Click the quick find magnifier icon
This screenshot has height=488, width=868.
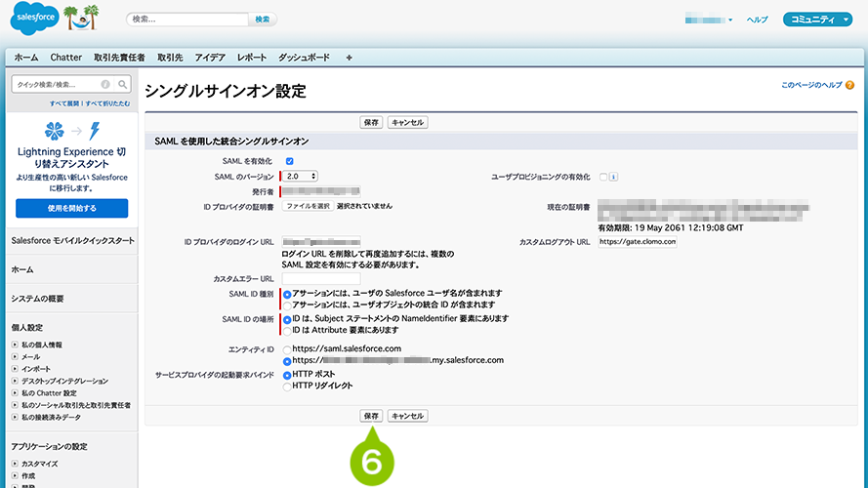122,84
